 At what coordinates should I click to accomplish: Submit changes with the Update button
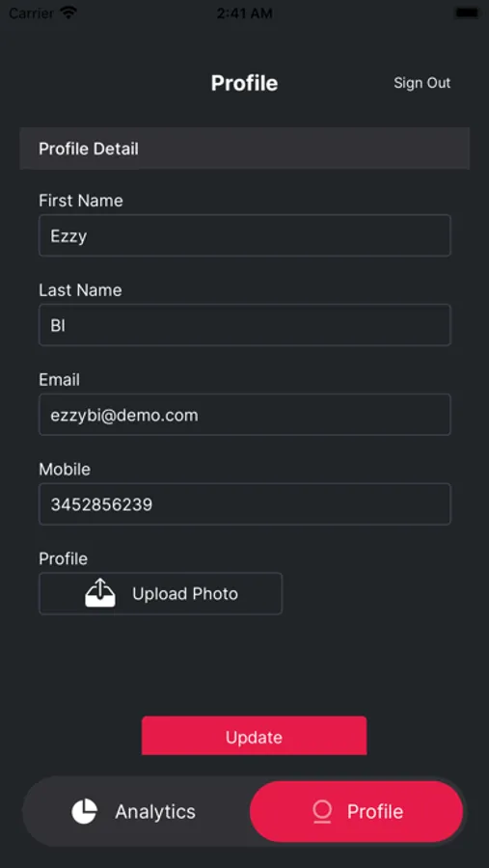point(255,736)
